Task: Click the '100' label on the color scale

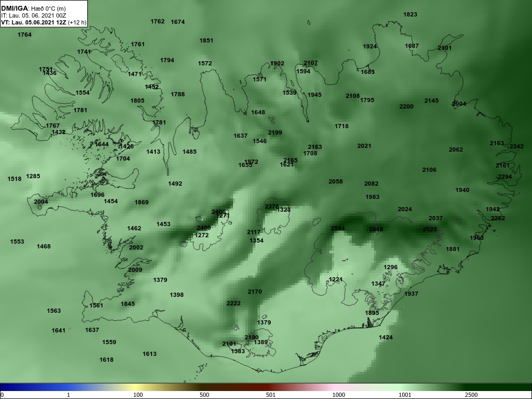Action: click(x=138, y=395)
